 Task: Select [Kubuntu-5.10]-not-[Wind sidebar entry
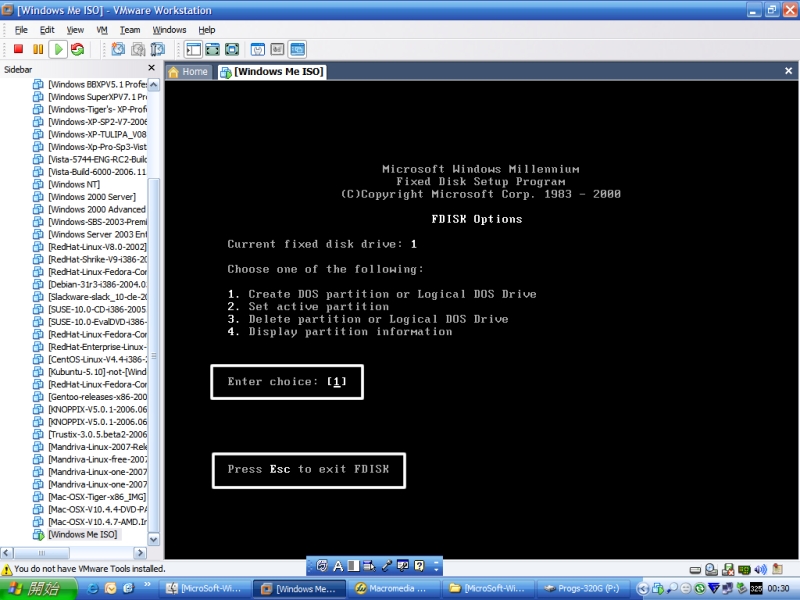pos(89,371)
